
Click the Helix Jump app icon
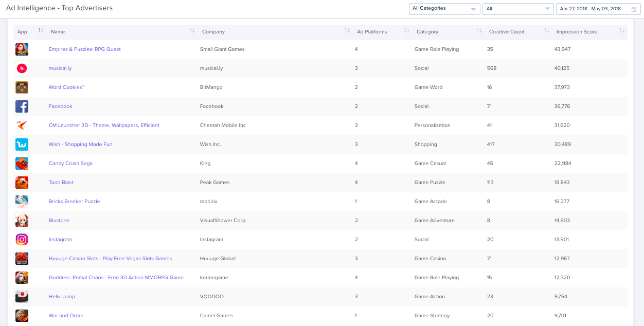tap(22, 297)
